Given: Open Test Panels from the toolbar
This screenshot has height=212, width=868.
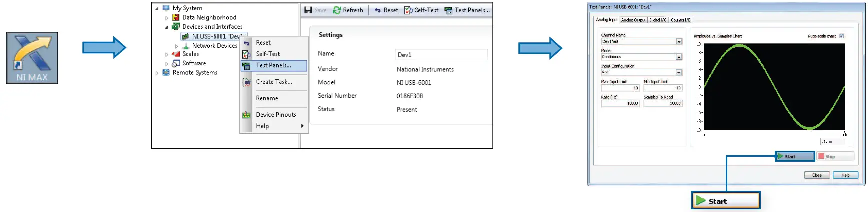Looking at the screenshot, I should coord(467,10).
